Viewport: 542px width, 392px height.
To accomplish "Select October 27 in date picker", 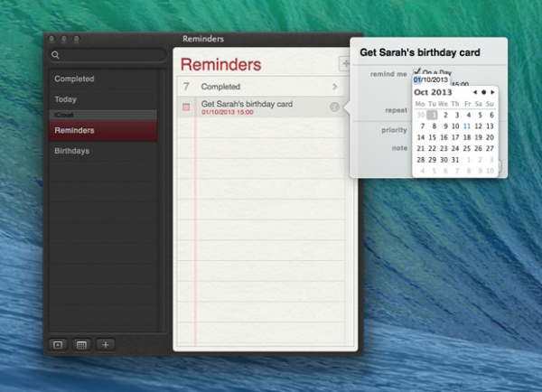I will tap(490, 148).
